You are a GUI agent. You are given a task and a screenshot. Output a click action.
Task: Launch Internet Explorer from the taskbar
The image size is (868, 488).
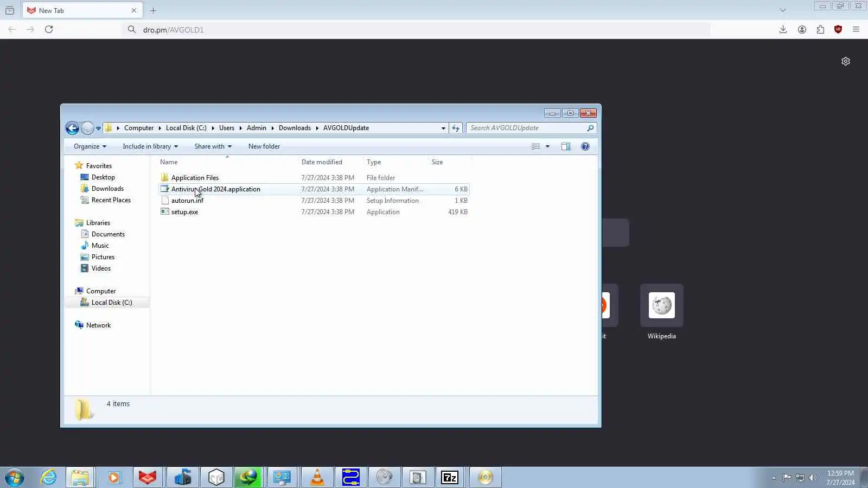coord(49,478)
